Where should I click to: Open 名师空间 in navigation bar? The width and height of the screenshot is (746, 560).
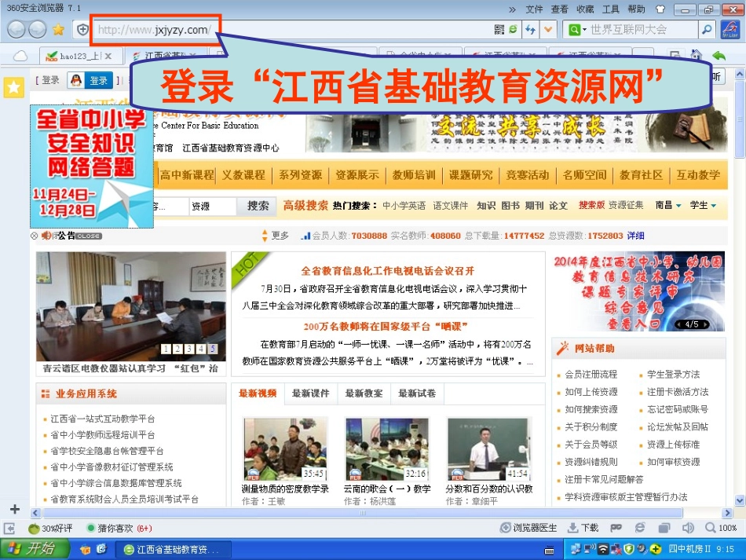(584, 175)
